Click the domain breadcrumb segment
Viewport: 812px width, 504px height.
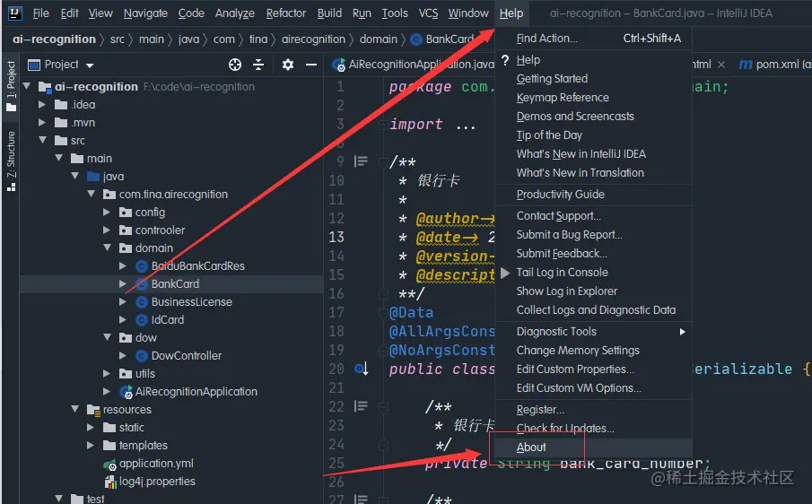tap(378, 39)
